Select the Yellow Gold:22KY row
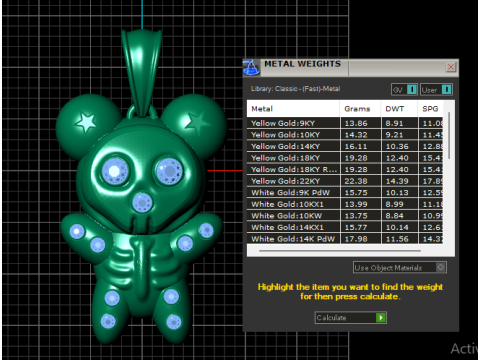The image size is (480, 360). tap(345, 181)
